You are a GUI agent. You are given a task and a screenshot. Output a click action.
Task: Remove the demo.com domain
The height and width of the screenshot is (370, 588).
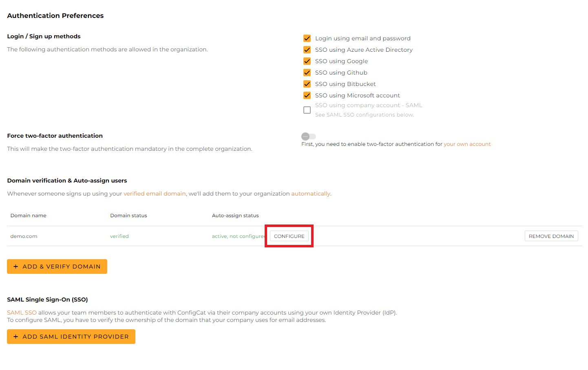point(551,236)
